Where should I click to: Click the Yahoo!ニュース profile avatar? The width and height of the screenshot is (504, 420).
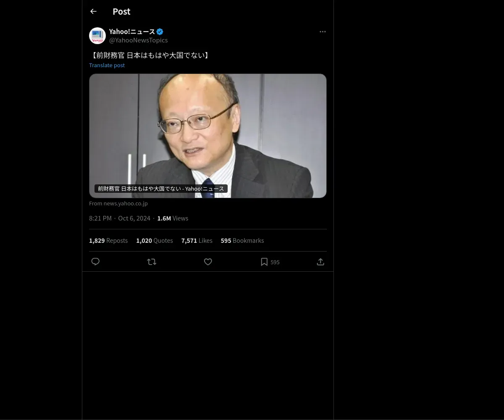click(97, 36)
